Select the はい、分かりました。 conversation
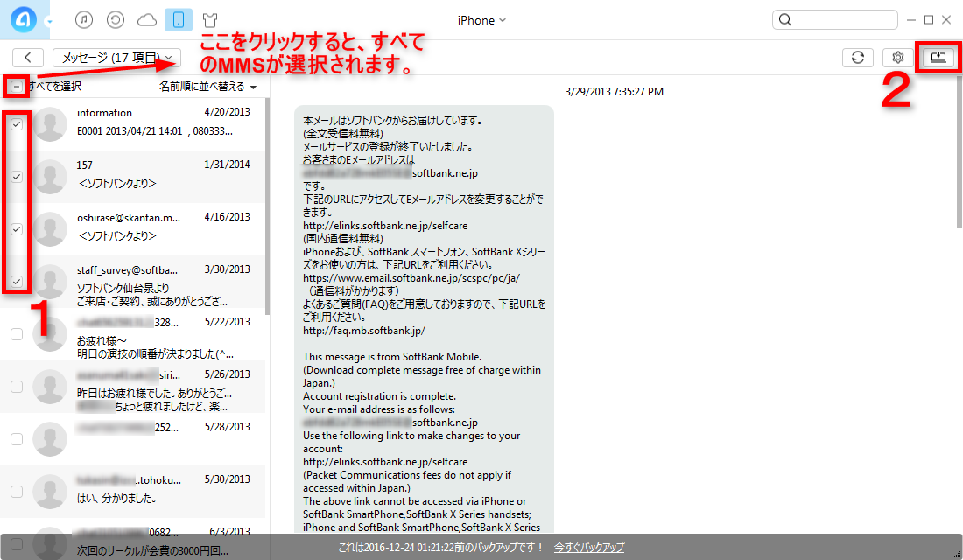Image resolution: width=963 pixels, height=560 pixels. click(x=133, y=491)
